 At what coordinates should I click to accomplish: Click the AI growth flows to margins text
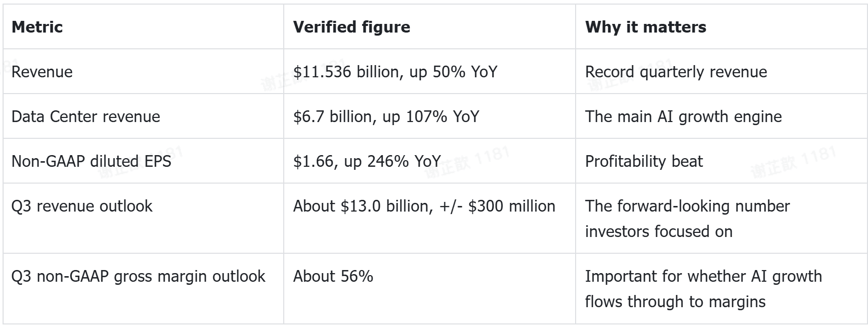click(x=703, y=289)
